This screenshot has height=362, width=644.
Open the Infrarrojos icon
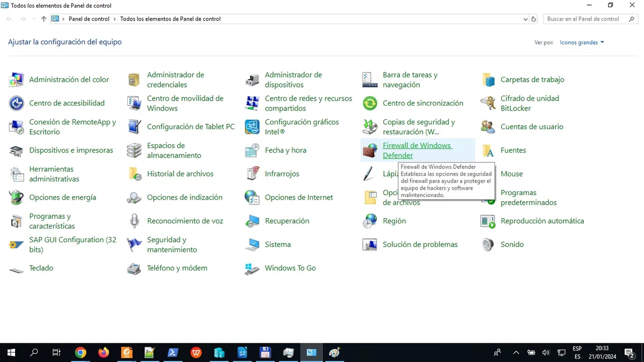click(x=252, y=174)
